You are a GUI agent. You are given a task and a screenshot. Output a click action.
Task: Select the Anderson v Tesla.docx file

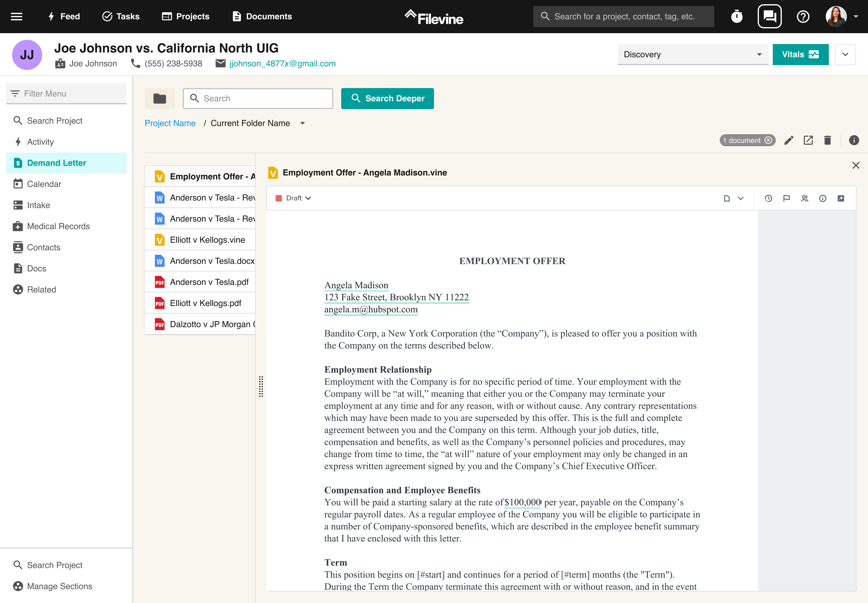tap(200, 261)
